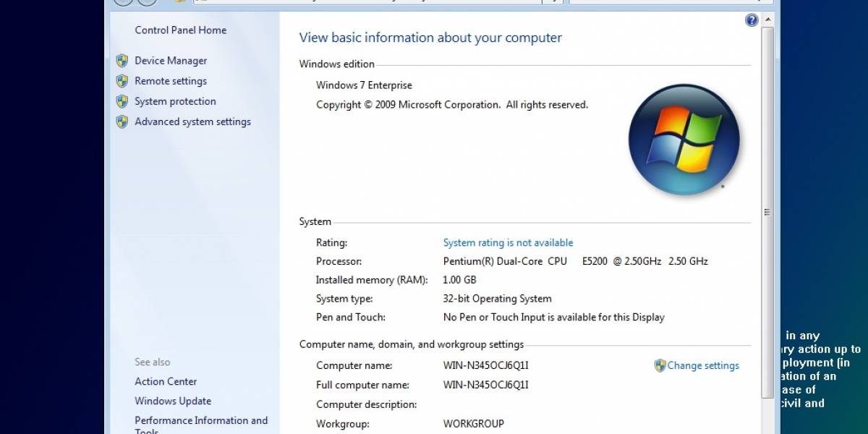This screenshot has height=434, width=868.
Task: Click the Microsoft Corporation copyright line
Action: point(452,105)
